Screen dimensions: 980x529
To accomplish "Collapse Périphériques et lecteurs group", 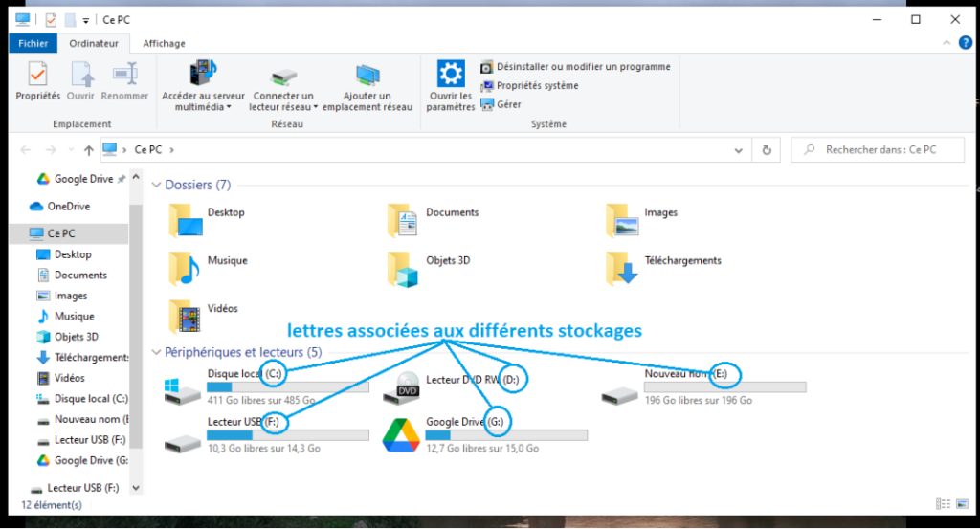I will [x=156, y=352].
